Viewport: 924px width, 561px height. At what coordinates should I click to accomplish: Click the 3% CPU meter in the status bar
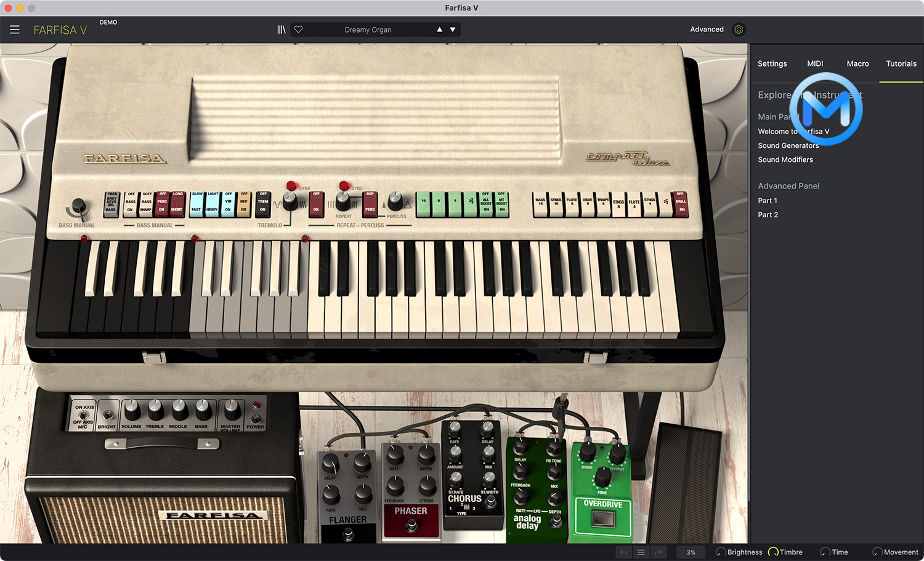point(691,552)
